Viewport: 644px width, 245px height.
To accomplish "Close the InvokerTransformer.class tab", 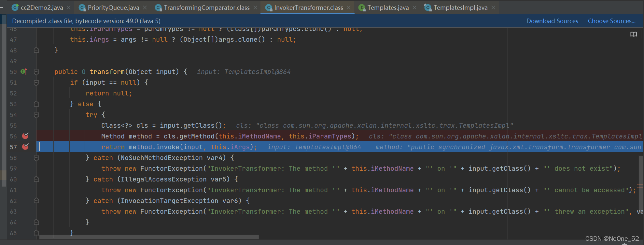I will click(349, 7).
